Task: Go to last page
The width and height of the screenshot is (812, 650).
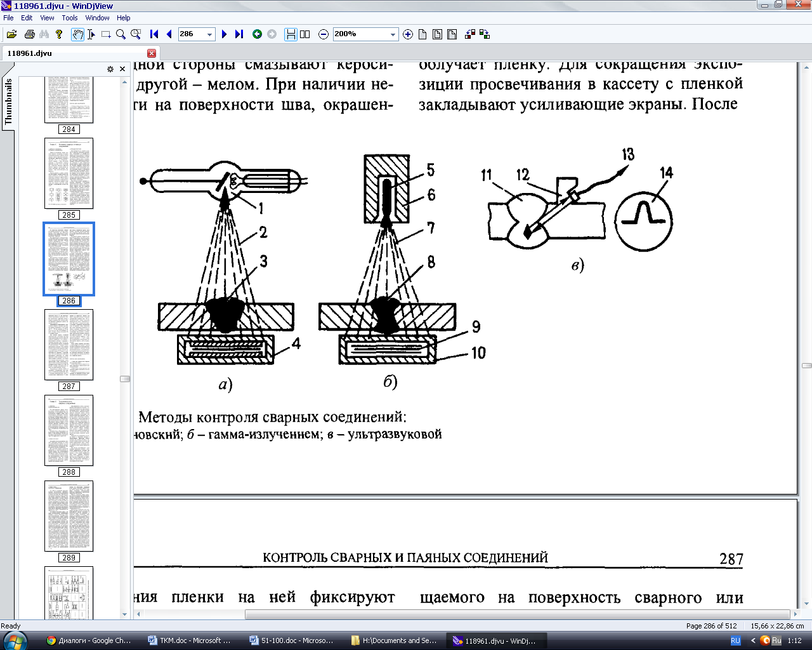Action: pos(239,34)
